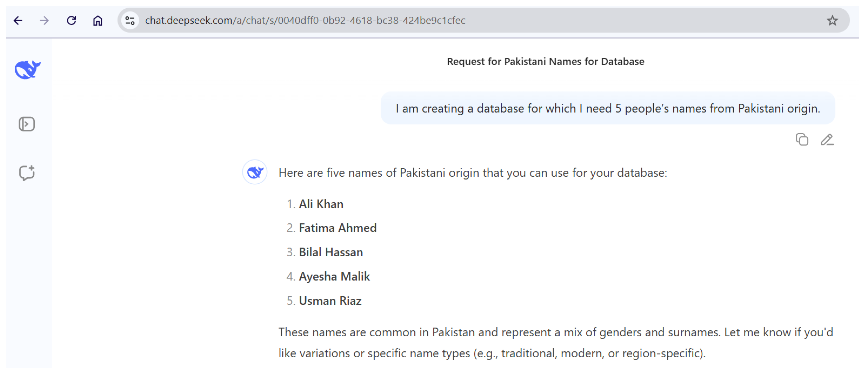
Task: Click the DeepSeek avatar beside the response
Action: (255, 172)
